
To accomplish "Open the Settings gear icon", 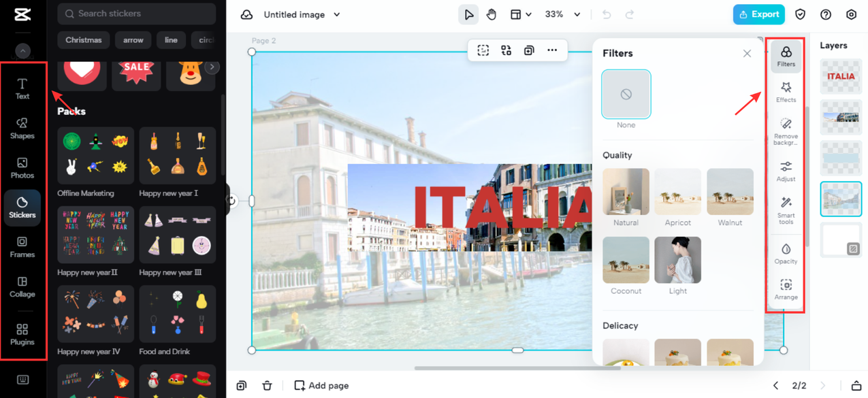I will click(x=852, y=14).
